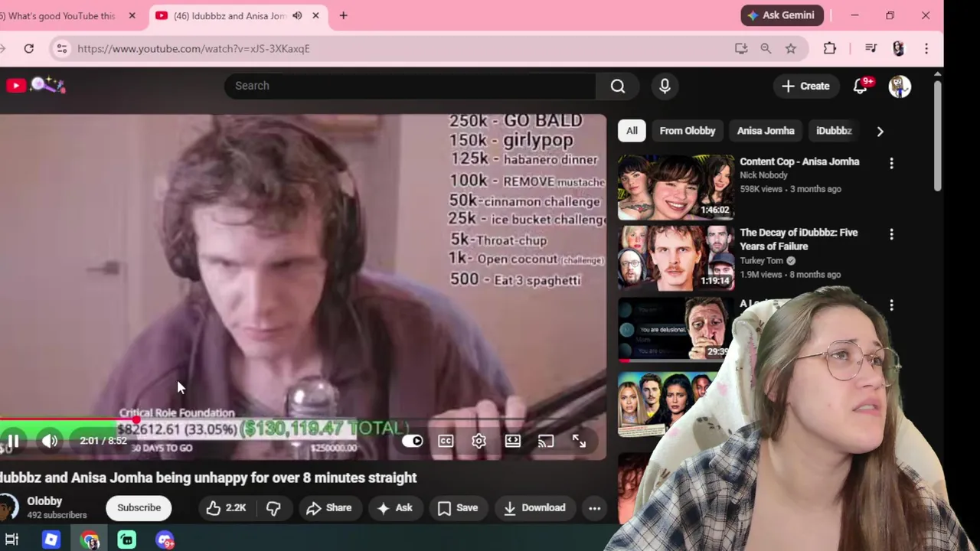Pause the video playback

click(x=13, y=441)
